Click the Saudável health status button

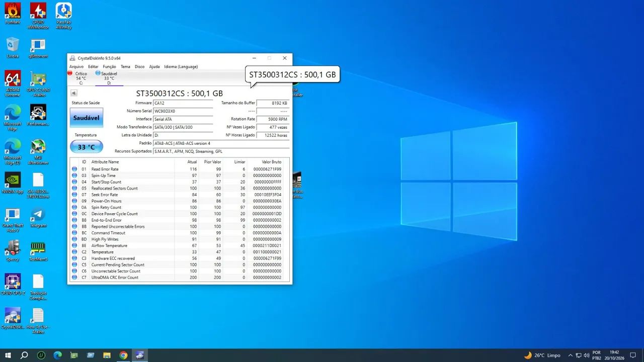click(87, 118)
